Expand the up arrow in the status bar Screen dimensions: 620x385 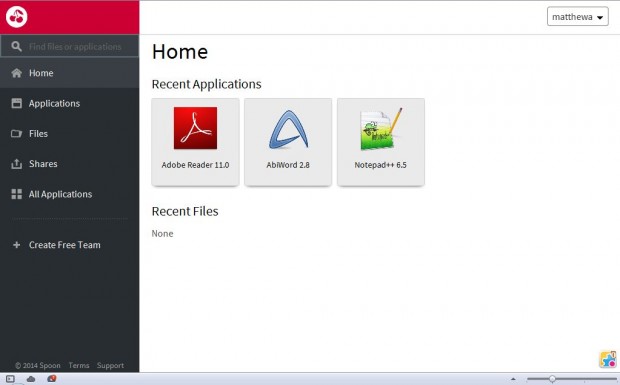[x=513, y=379]
